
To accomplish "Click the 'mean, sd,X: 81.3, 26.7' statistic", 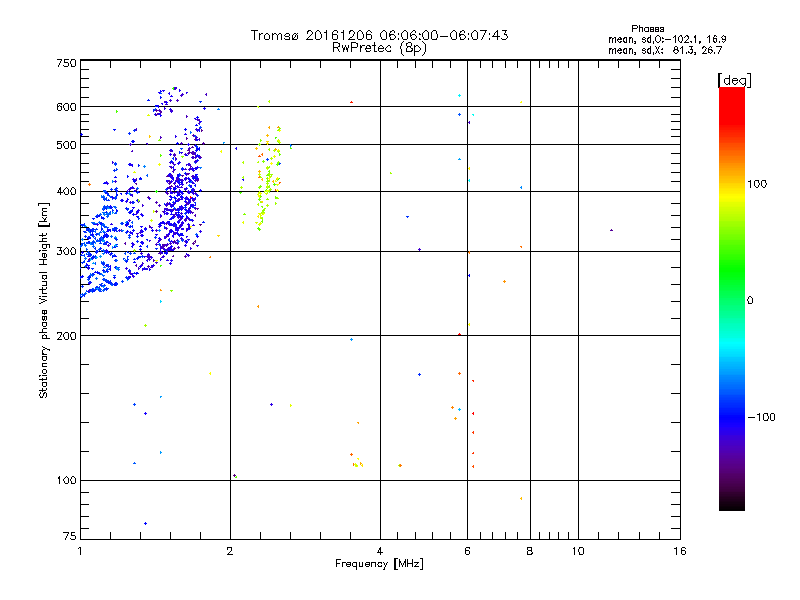I will (x=665, y=50).
